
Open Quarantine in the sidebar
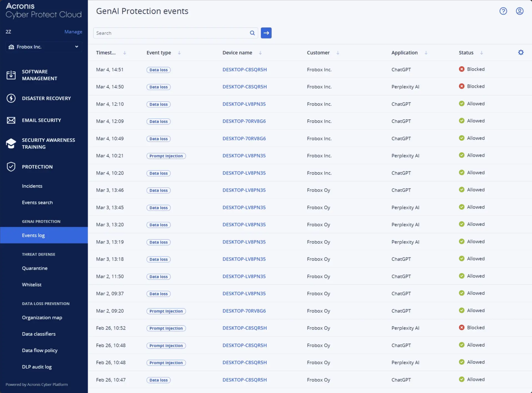(x=35, y=268)
